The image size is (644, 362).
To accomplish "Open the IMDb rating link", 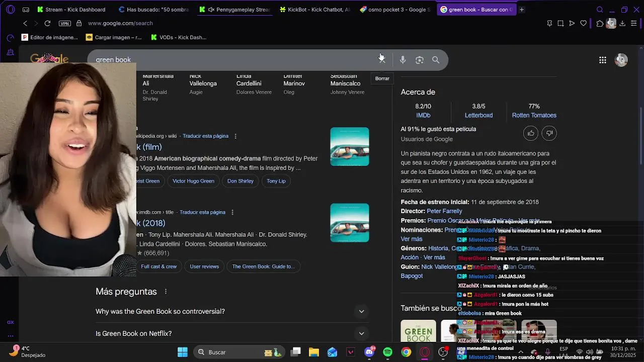I will click(423, 116).
